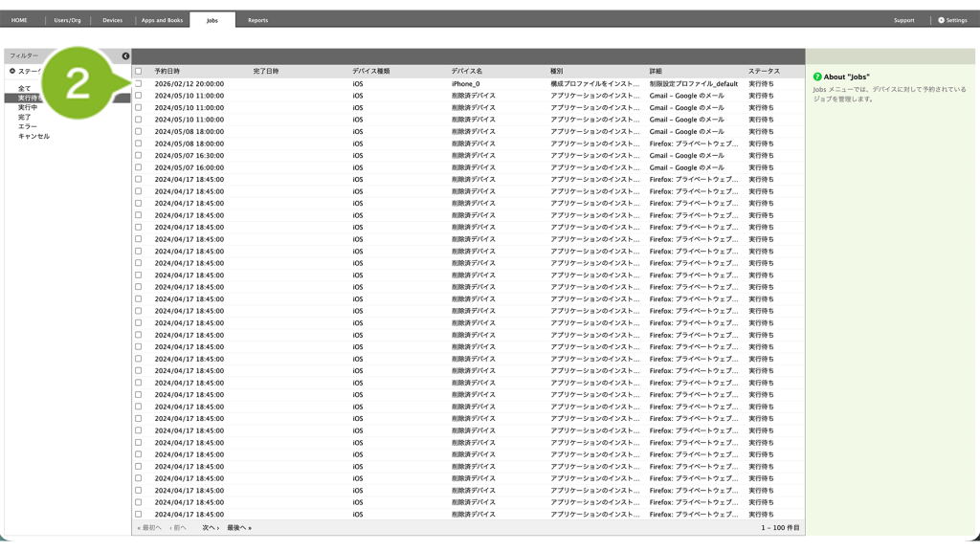980x551 pixels.
Task: Tick checkbox for the 2024/05/07 16:30:00 job
Action: click(x=139, y=155)
